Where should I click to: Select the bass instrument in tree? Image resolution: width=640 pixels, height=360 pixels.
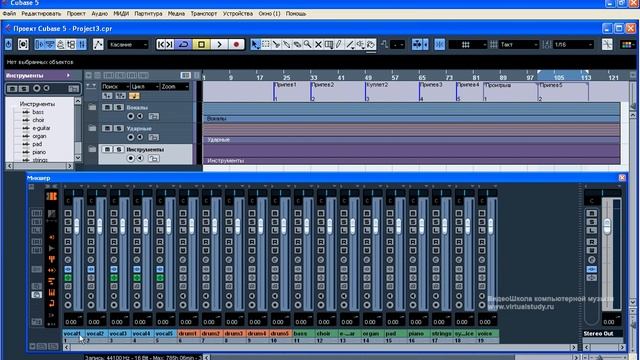(38, 112)
